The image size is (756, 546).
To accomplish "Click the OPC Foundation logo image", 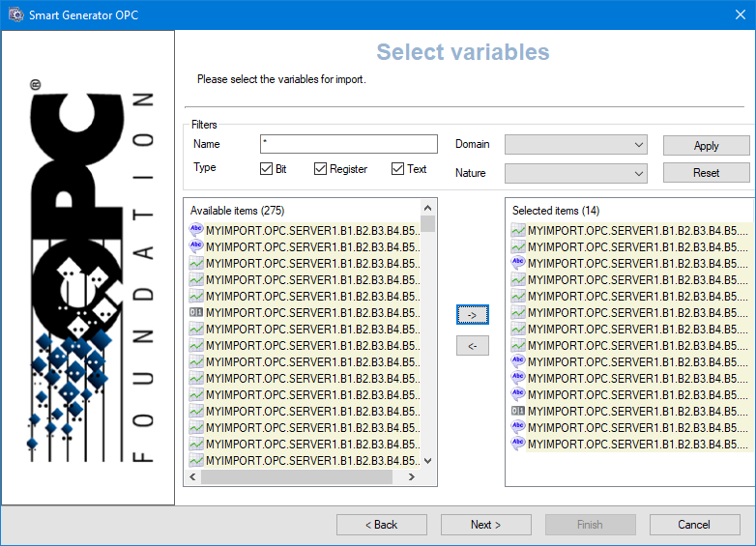I will (x=88, y=269).
